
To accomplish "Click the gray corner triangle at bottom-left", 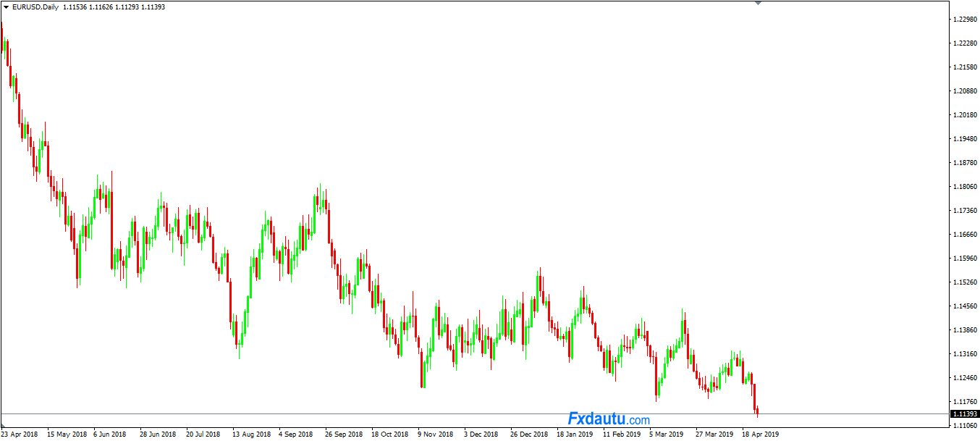I will (3, 425).
